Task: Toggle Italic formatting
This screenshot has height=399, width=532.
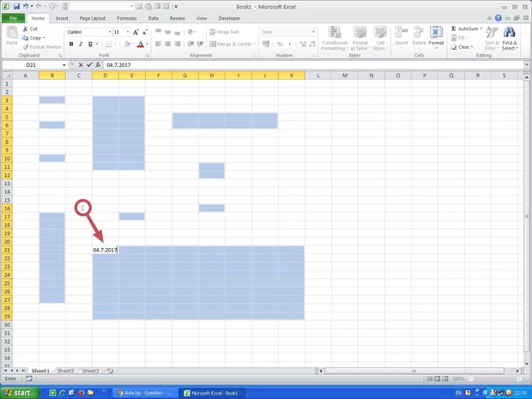Action: click(81, 44)
